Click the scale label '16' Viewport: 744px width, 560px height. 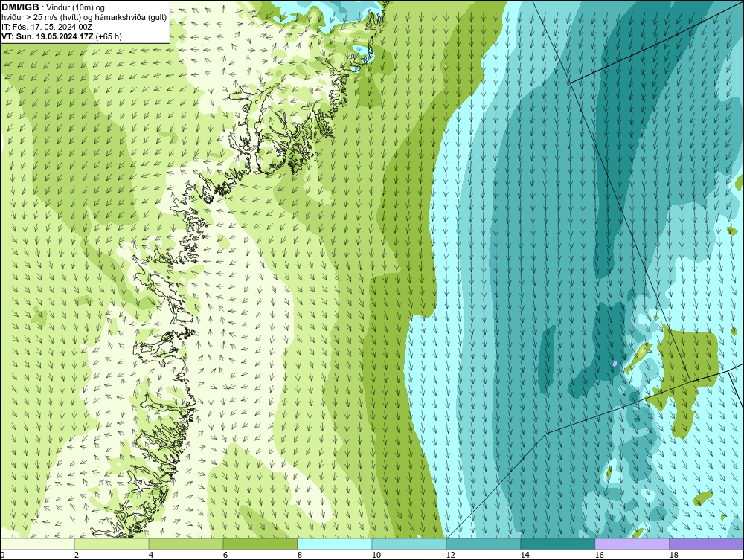tap(599, 555)
